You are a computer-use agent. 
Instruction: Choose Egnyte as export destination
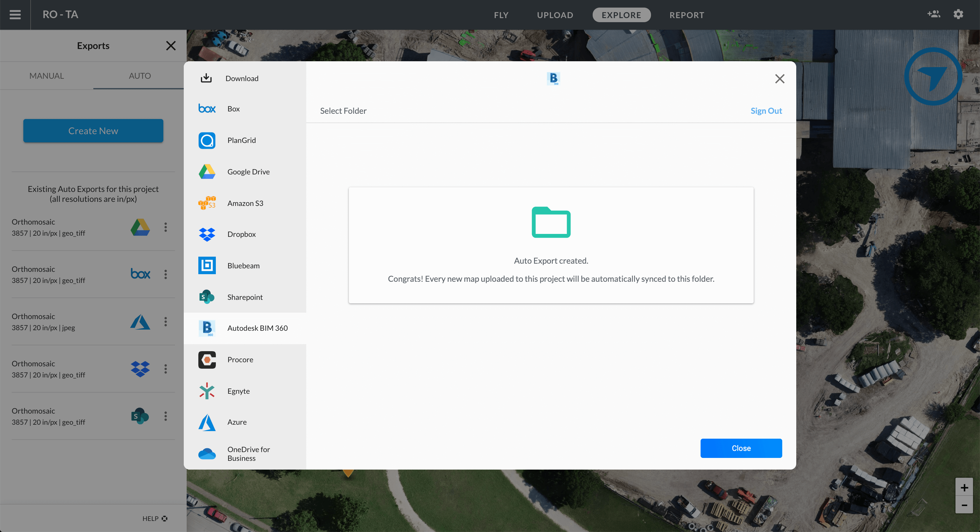[x=245, y=391]
